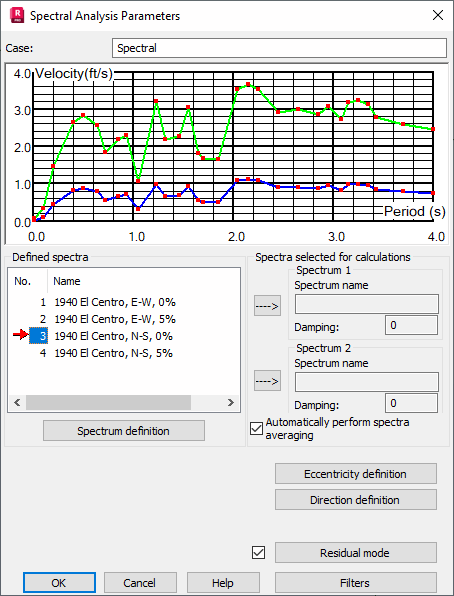
Task: Click the Robot app icon in title bar
Action: tap(17, 16)
